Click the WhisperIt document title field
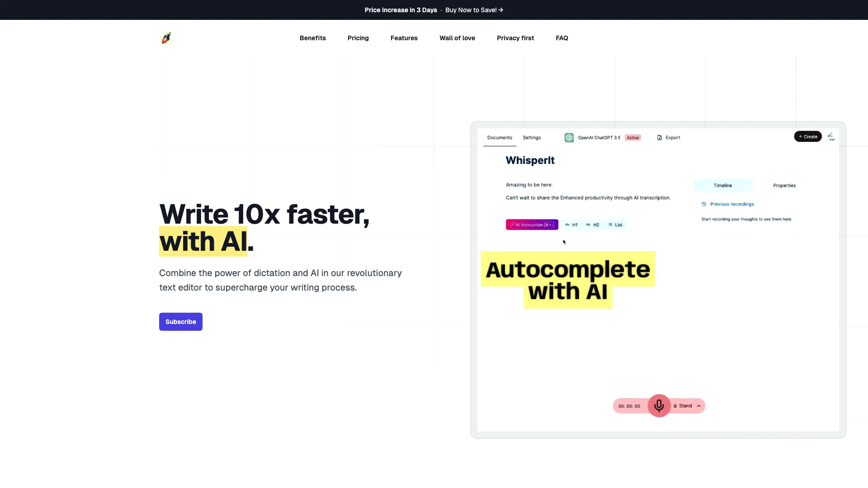The height and width of the screenshot is (488, 868). [x=530, y=160]
